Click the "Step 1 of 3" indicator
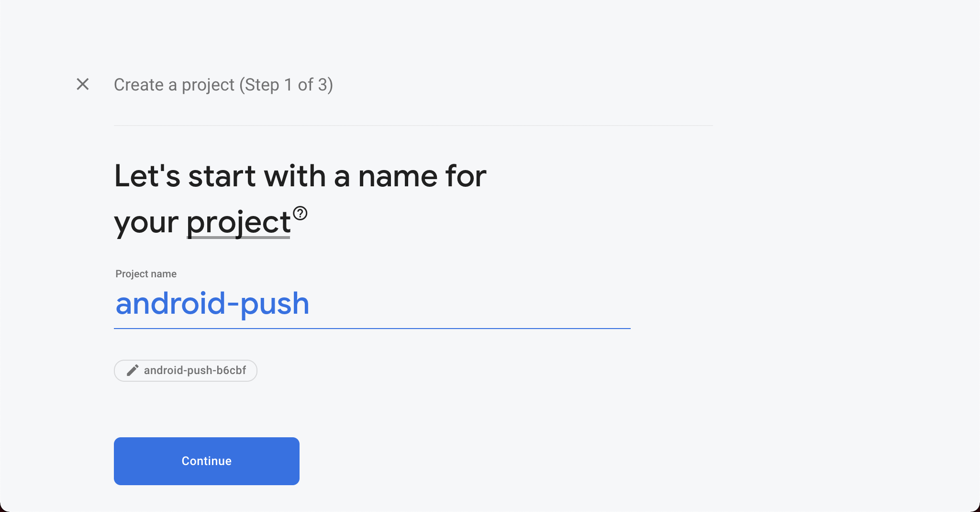Viewport: 980px width, 512px height. click(286, 85)
